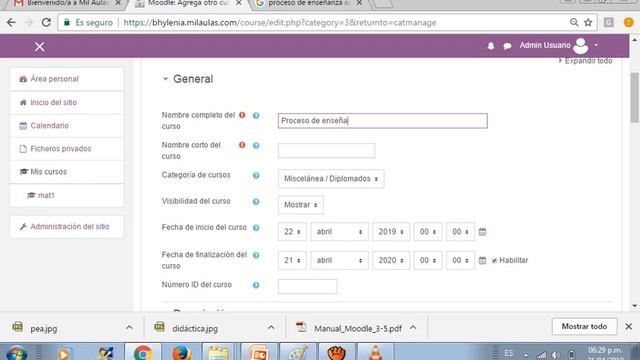Click help icon for Categoría de cursos
Image resolution: width=640 pixels, height=360 pixels.
point(256,176)
